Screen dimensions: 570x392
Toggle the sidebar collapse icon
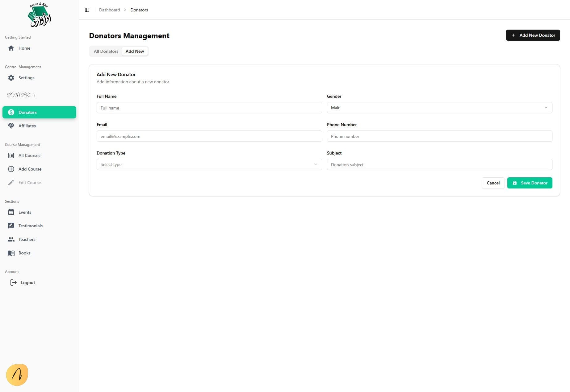87,10
